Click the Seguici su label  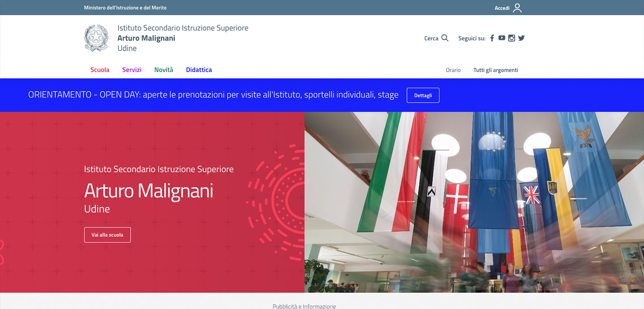[x=472, y=39]
